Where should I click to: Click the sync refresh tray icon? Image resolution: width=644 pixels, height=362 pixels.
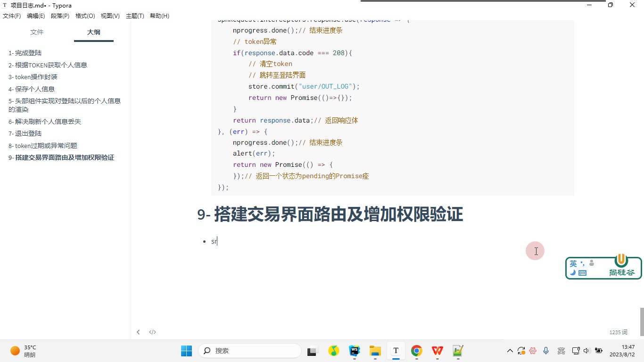click(x=521, y=351)
